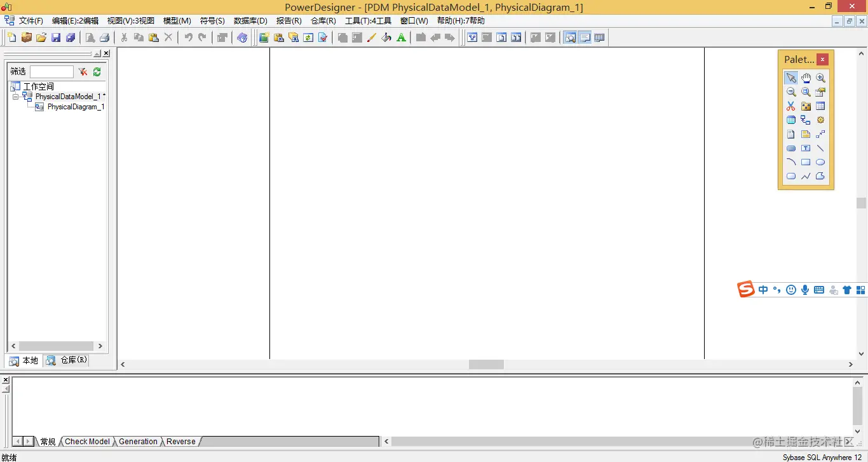Click the Save All toolbar icon
The width and height of the screenshot is (868, 462).
coord(71,37)
